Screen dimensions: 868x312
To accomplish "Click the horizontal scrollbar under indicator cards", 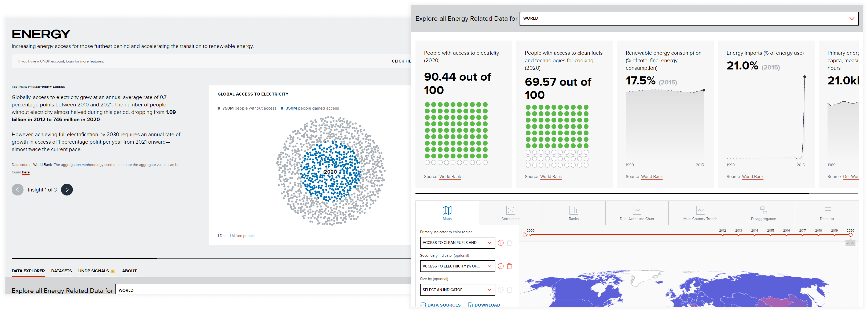I will [612, 193].
